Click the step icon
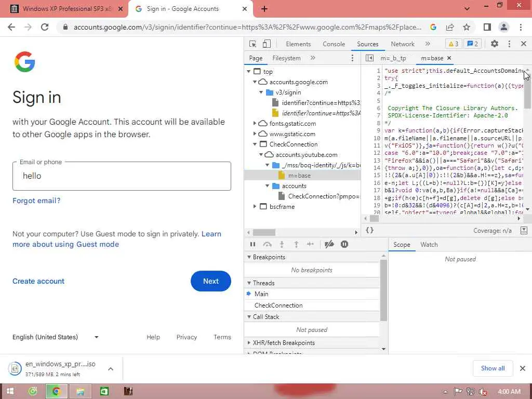The image size is (532, 399). tap(310, 244)
